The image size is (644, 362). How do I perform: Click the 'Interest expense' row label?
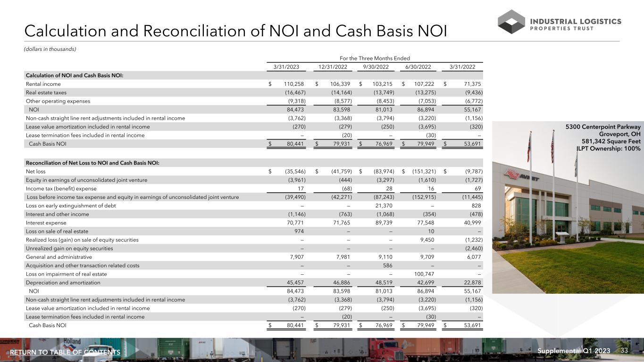point(46,223)
